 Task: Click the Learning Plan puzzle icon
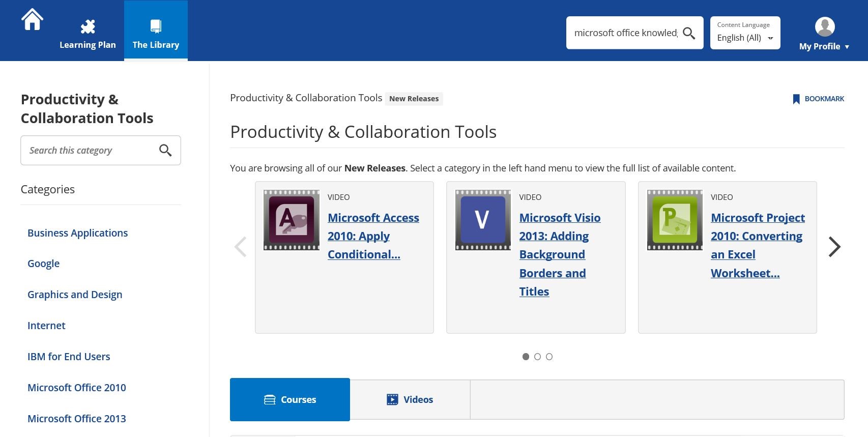pyautogui.click(x=88, y=26)
